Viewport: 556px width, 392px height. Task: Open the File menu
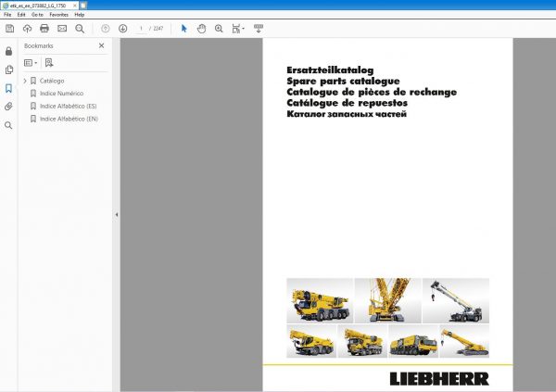pos(7,15)
